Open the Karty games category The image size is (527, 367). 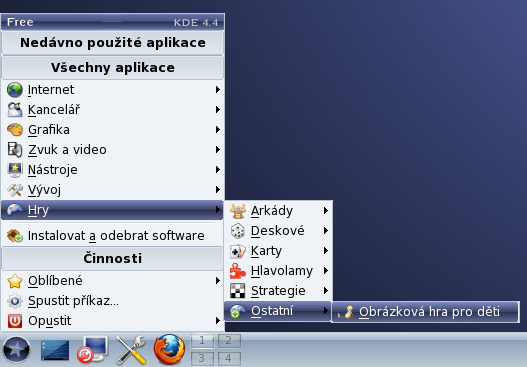[279, 251]
